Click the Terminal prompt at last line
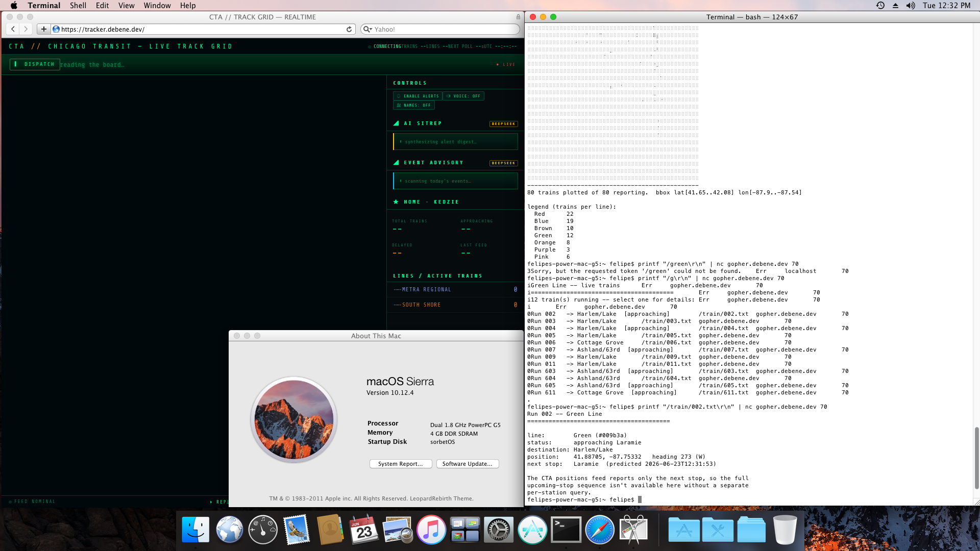 [584, 499]
